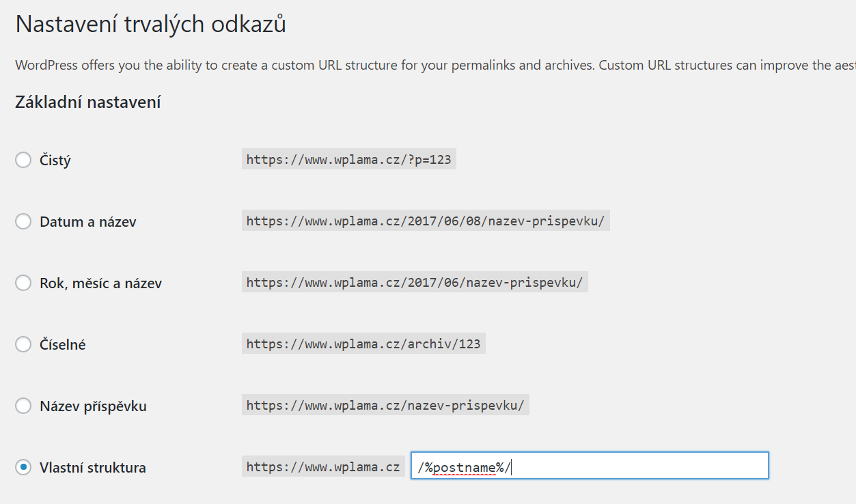Click the Název příspěvku label
Viewport: 856px width, 504px height.
click(x=93, y=406)
